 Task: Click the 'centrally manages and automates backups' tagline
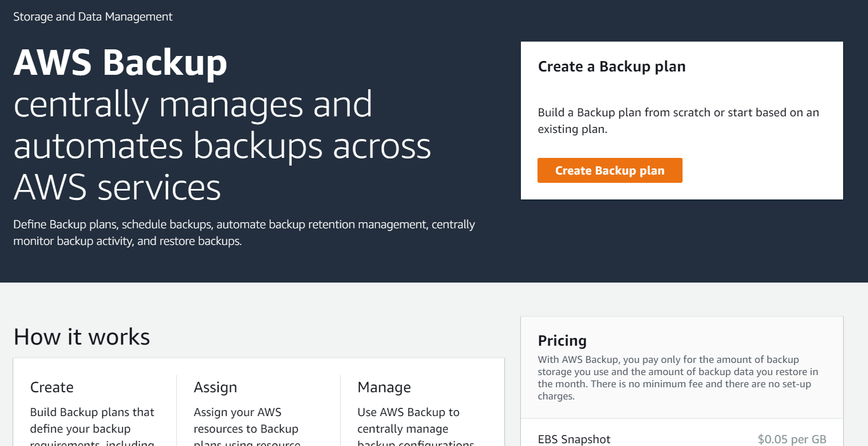pyautogui.click(x=222, y=146)
